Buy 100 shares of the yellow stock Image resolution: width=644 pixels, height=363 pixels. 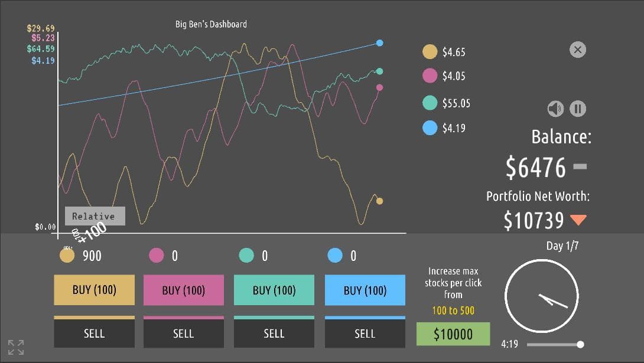95,290
